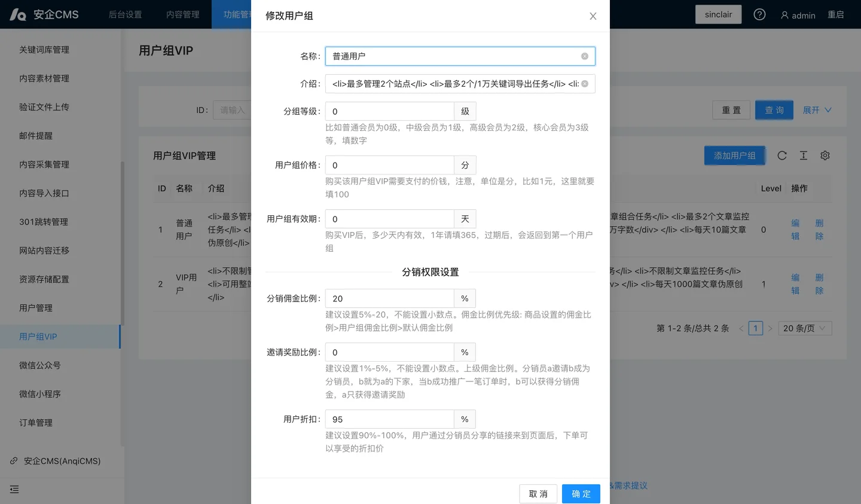This screenshot has height=504, width=861.
Task: Collapse sidebar using bottom menu fold icon
Action: click(x=14, y=489)
